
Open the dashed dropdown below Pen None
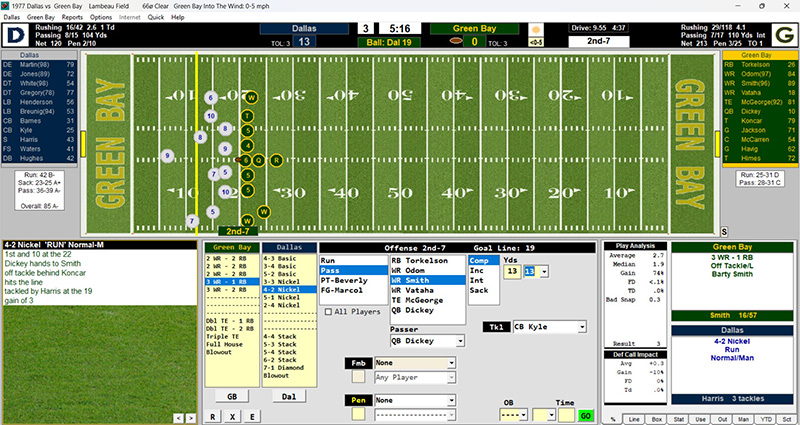[x=452, y=415]
